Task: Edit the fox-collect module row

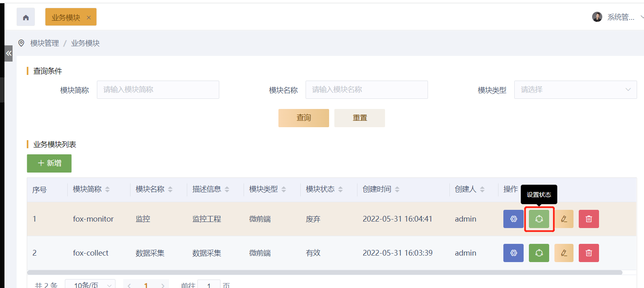Action: 564,253
